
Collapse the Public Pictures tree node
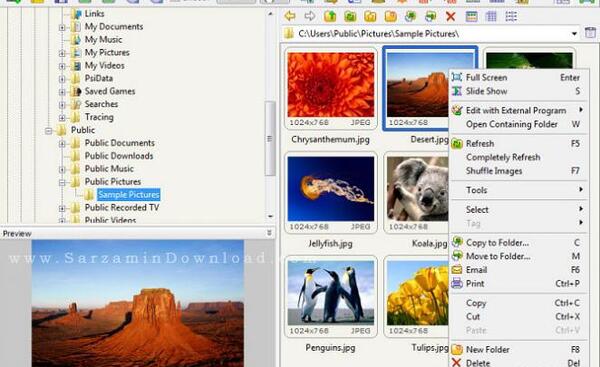coord(62,183)
